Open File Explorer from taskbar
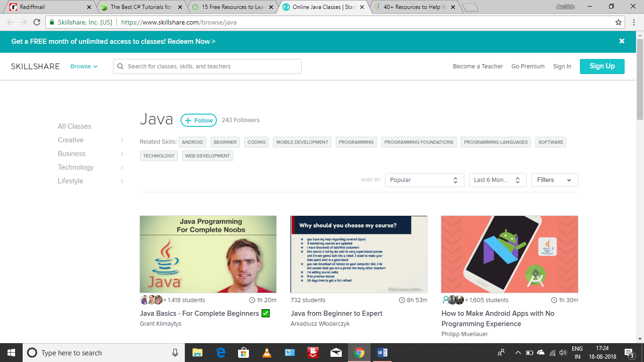The height and width of the screenshot is (362, 644). [x=197, y=353]
